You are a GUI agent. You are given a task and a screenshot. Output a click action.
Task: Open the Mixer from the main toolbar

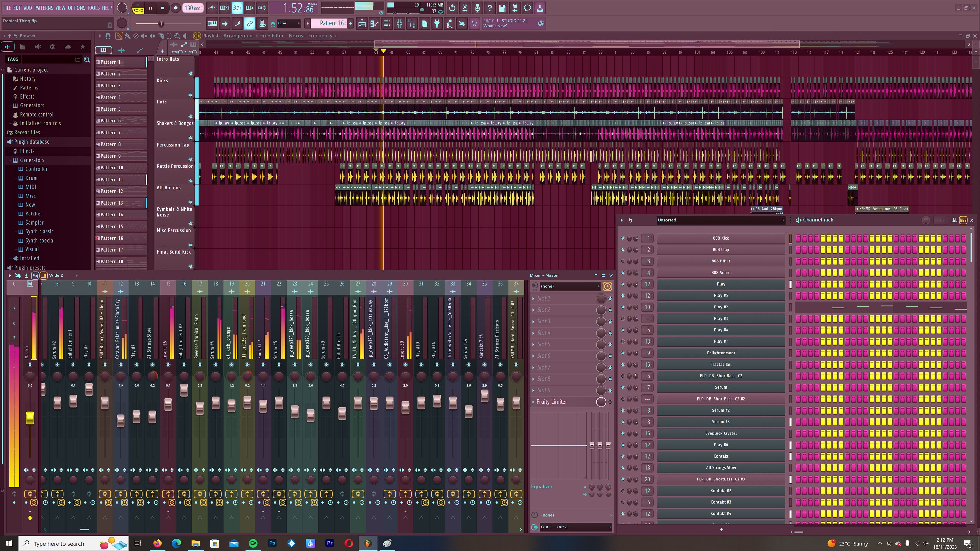click(x=400, y=24)
